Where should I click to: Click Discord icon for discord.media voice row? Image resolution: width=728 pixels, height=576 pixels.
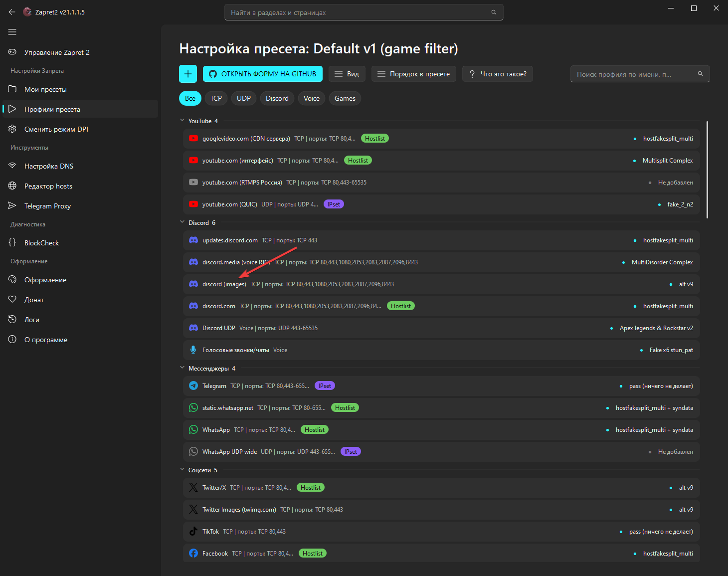pos(193,262)
